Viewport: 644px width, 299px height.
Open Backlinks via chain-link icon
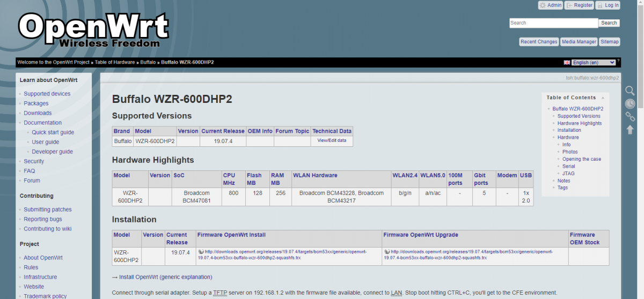point(630,116)
